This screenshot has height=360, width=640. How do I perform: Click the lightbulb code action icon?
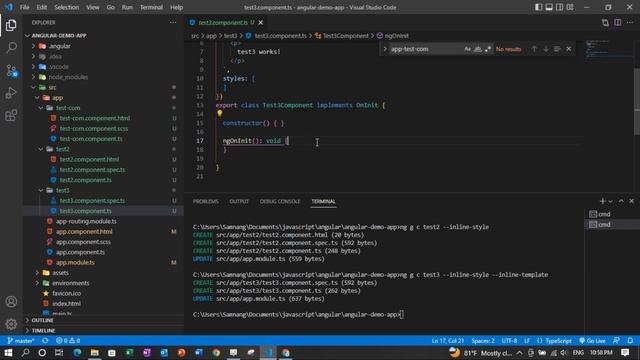220,113
